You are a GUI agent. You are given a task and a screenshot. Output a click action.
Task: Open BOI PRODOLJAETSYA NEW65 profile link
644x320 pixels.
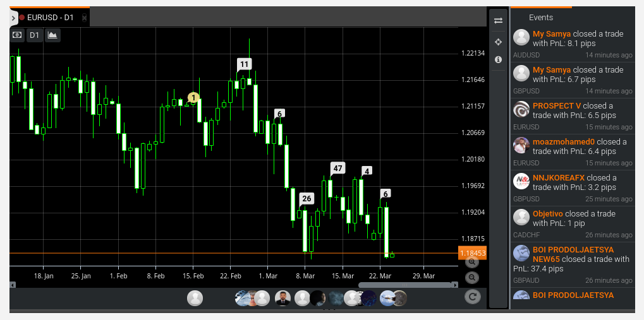pos(573,254)
